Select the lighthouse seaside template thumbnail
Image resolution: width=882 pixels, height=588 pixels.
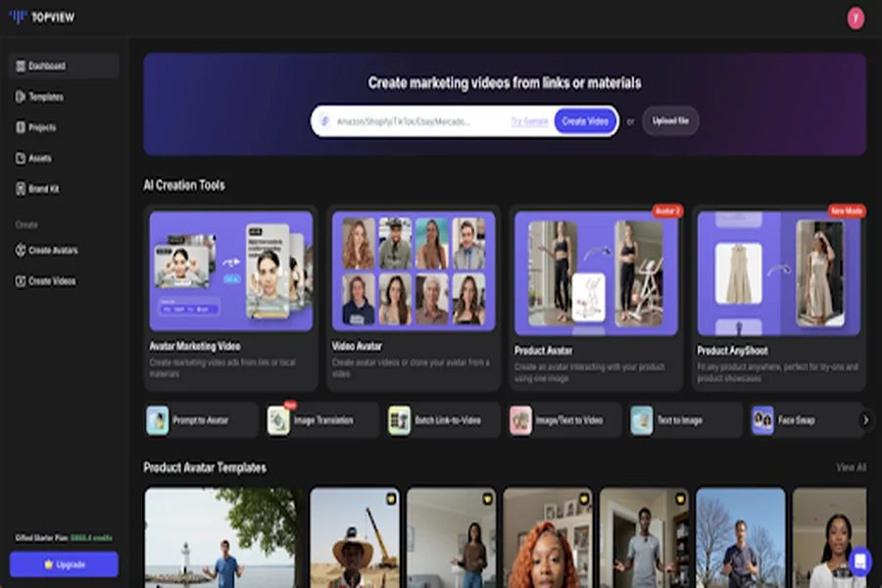pyautogui.click(x=223, y=538)
